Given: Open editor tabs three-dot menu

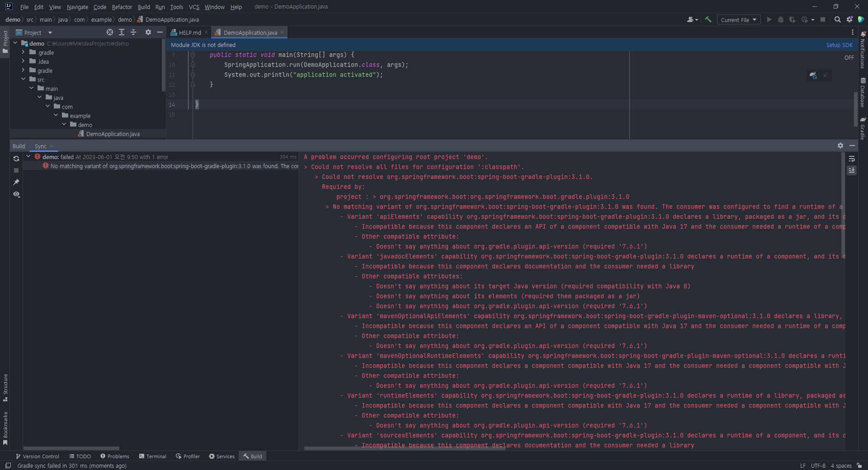Looking at the screenshot, I should click(x=852, y=32).
